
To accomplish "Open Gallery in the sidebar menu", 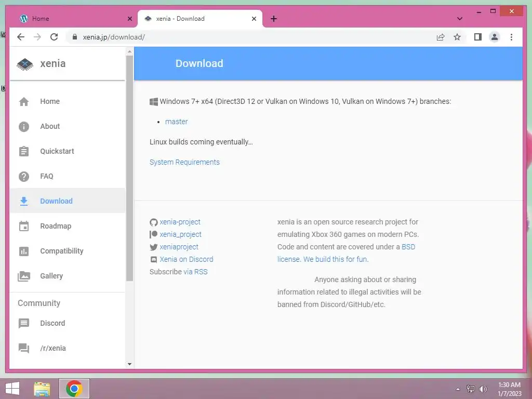I will [68, 276].
